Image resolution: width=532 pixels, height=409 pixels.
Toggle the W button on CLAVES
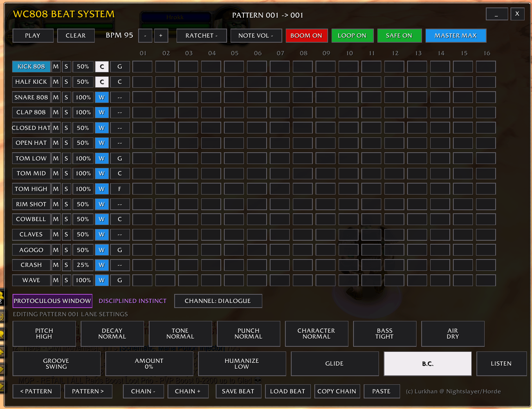102,234
